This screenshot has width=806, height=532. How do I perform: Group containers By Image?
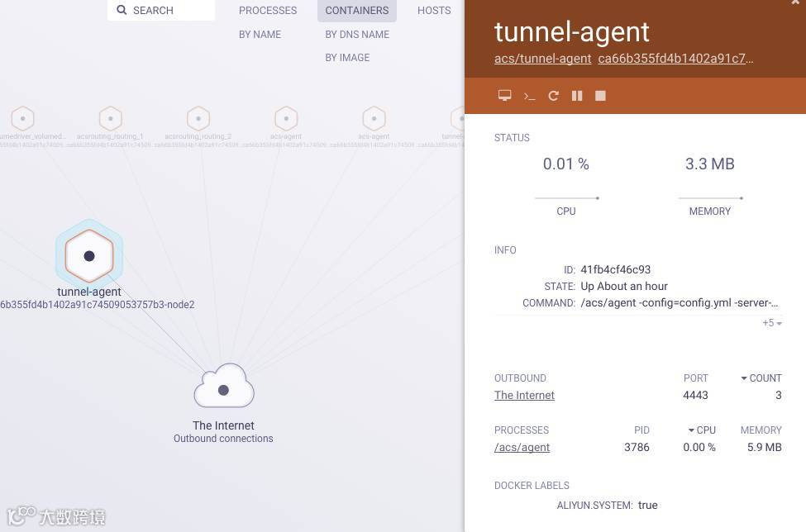point(347,58)
